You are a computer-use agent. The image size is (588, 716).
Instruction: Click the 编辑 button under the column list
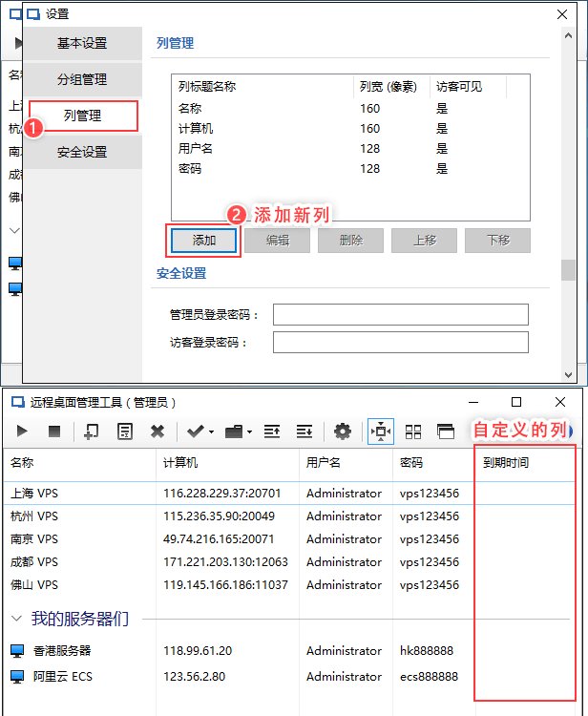pos(277,241)
